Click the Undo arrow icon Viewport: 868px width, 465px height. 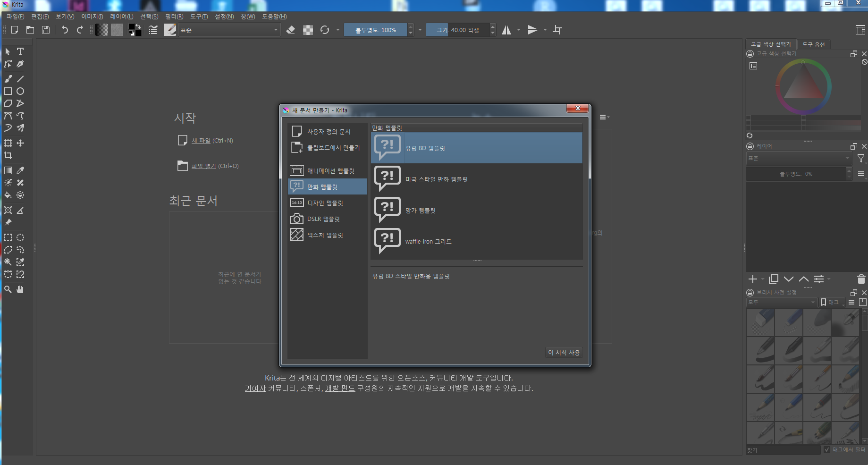tap(65, 30)
